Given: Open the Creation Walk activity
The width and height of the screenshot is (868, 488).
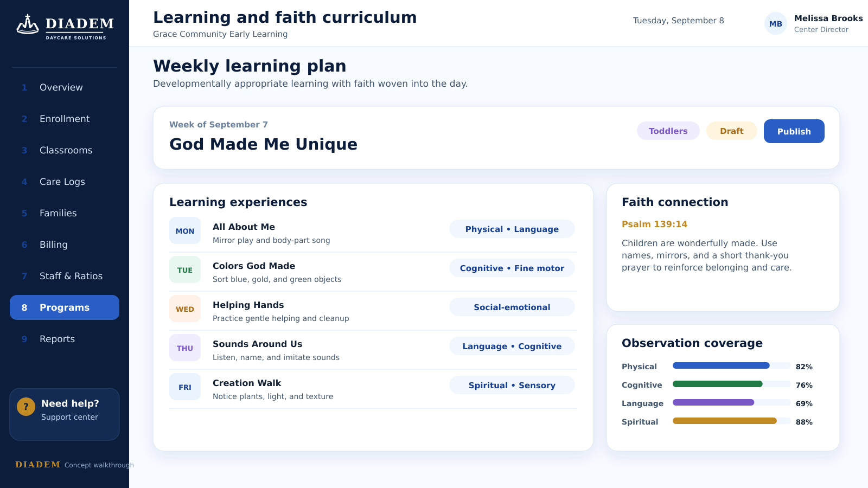Looking at the screenshot, I should [247, 383].
